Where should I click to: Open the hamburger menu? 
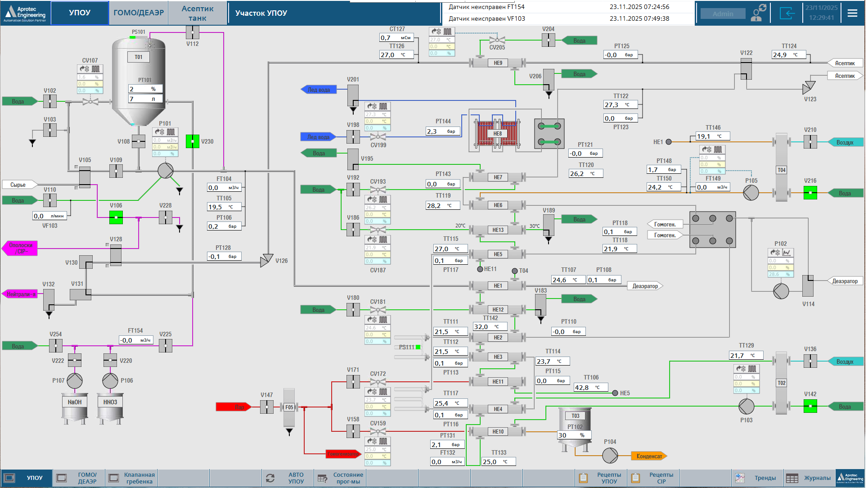[852, 13]
